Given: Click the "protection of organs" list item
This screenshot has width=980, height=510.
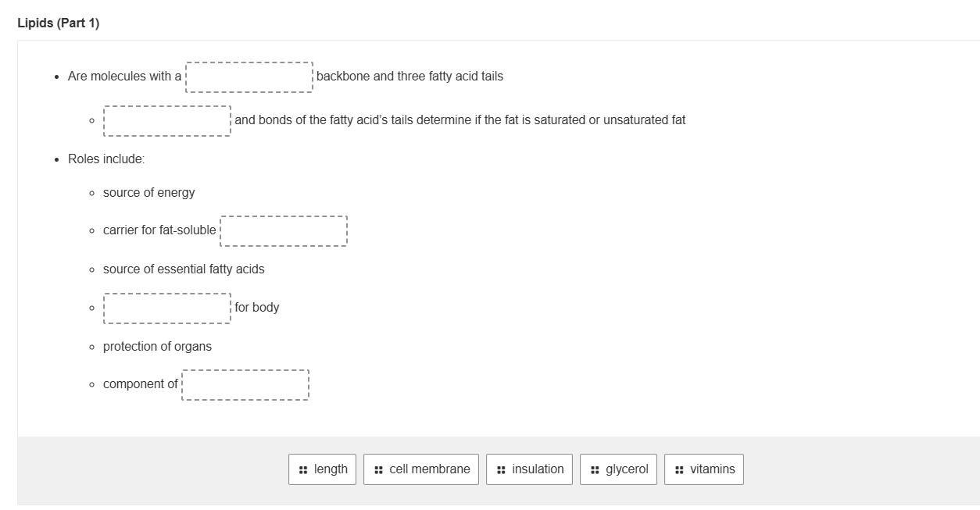Looking at the screenshot, I should [x=157, y=347].
